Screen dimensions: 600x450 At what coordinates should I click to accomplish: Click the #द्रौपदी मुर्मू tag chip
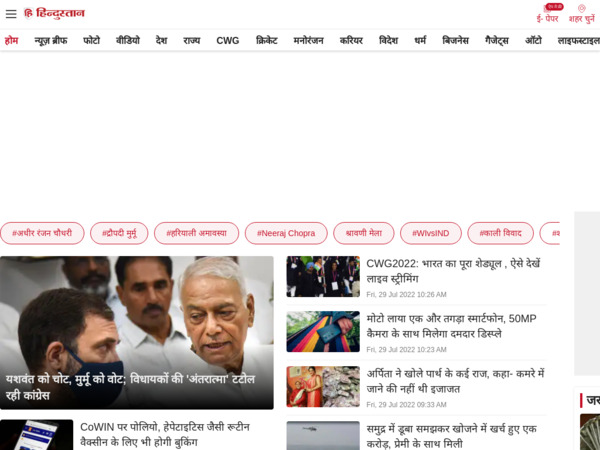click(119, 233)
